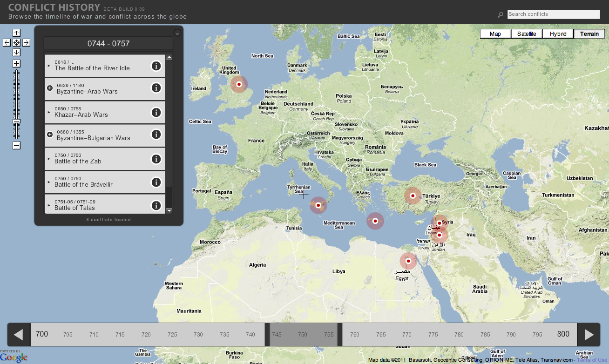This screenshot has width=609, height=364.
Task: Click the map zoom out minus button
Action: pyautogui.click(x=16, y=146)
